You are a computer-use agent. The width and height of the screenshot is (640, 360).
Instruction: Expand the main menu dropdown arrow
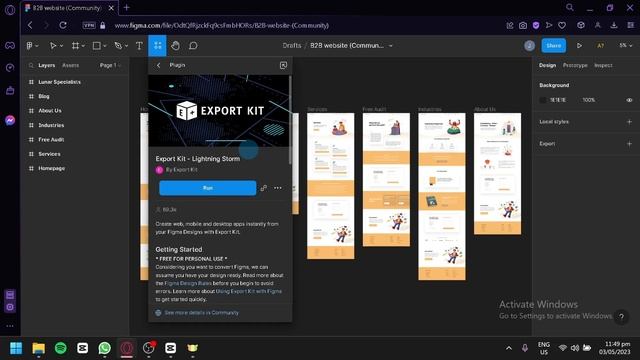pyautogui.click(x=37, y=46)
